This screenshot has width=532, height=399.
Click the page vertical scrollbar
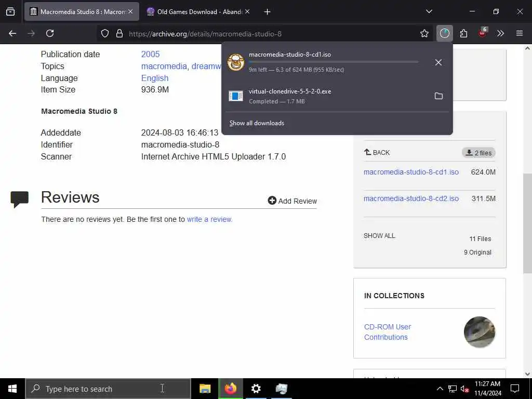tap(527, 222)
